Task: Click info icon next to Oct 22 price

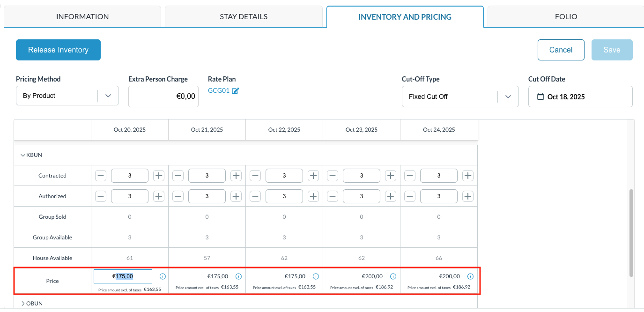Action: click(316, 276)
